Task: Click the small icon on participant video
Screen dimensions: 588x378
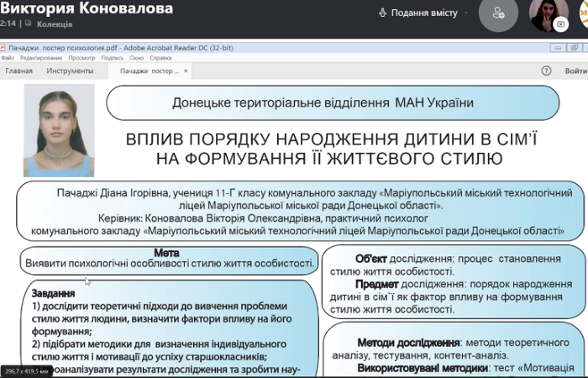Action: (x=561, y=24)
